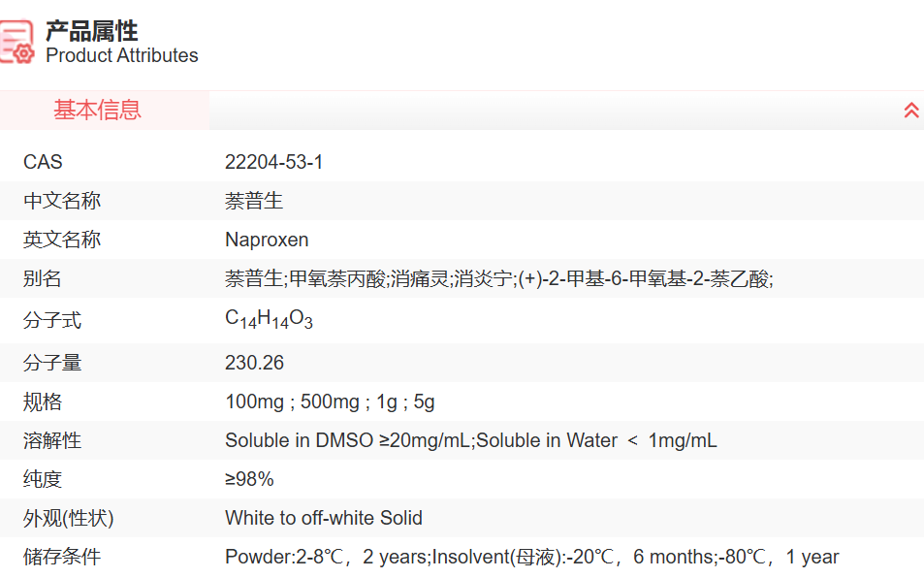
Task: Click the Naproxen English name value
Action: click(268, 240)
